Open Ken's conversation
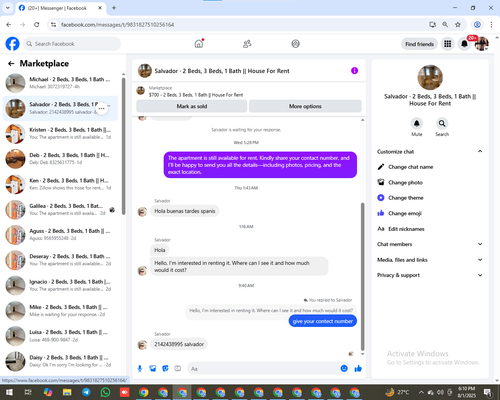This screenshot has width=500, height=400. pyautogui.click(x=60, y=184)
